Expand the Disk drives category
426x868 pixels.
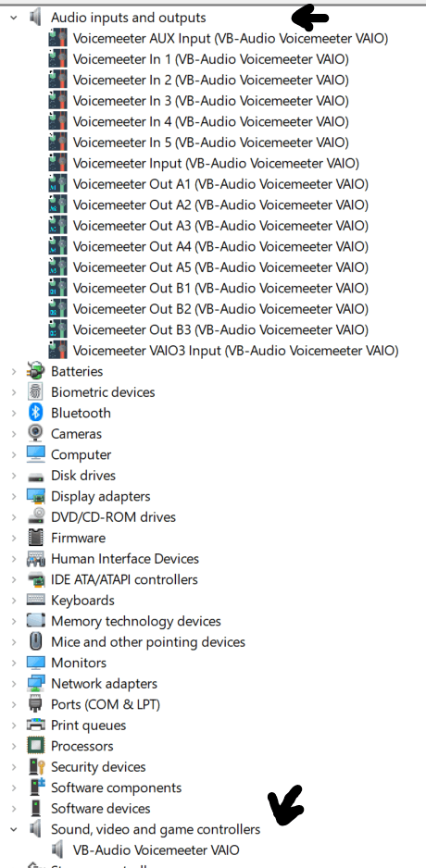tap(13, 476)
